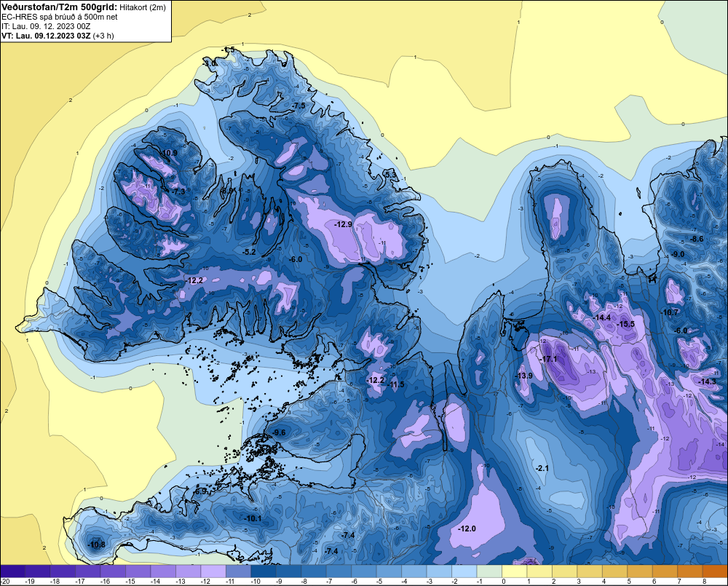
Task: Click the -20 label on the color scale
Action: [6, 582]
